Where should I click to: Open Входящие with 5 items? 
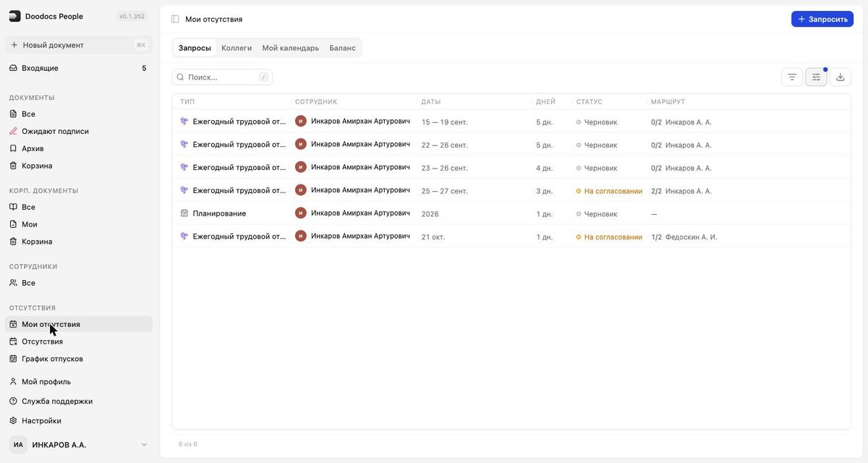pyautogui.click(x=79, y=68)
